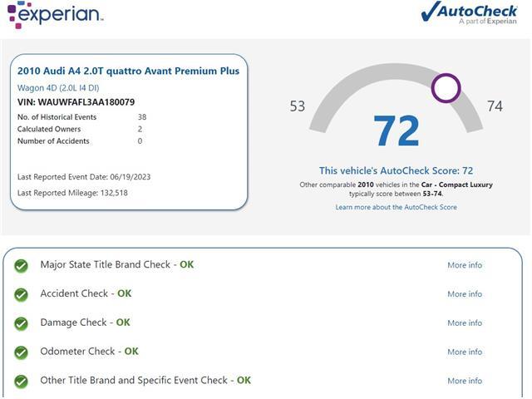The height and width of the screenshot is (399, 532).
Task: Click Learn more about the AutoCheck Score
Action: tap(396, 207)
